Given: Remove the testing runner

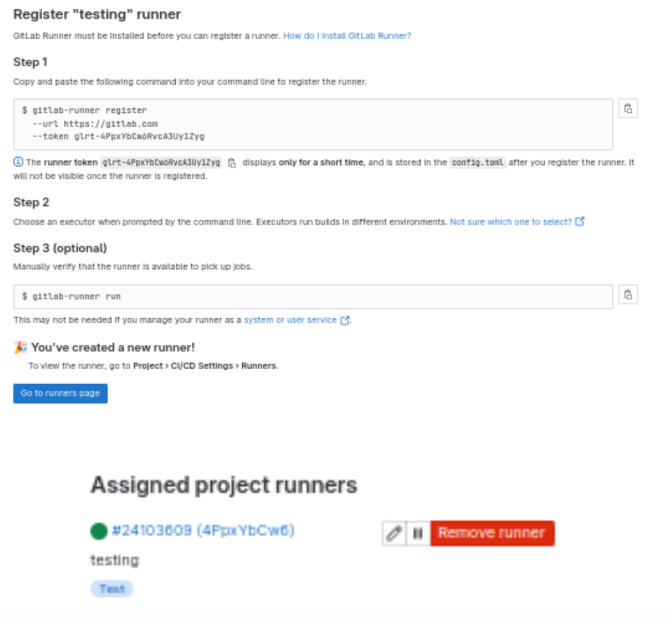Looking at the screenshot, I should click(493, 533).
